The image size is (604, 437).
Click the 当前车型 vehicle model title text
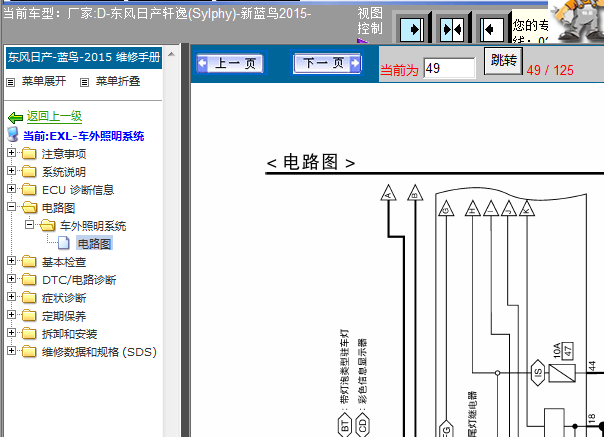coord(157,13)
